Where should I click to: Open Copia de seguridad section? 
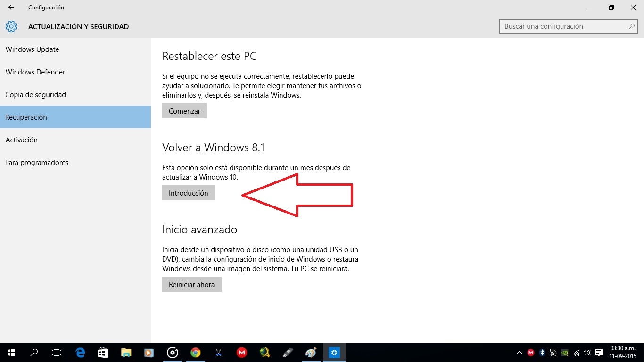pyautogui.click(x=75, y=95)
